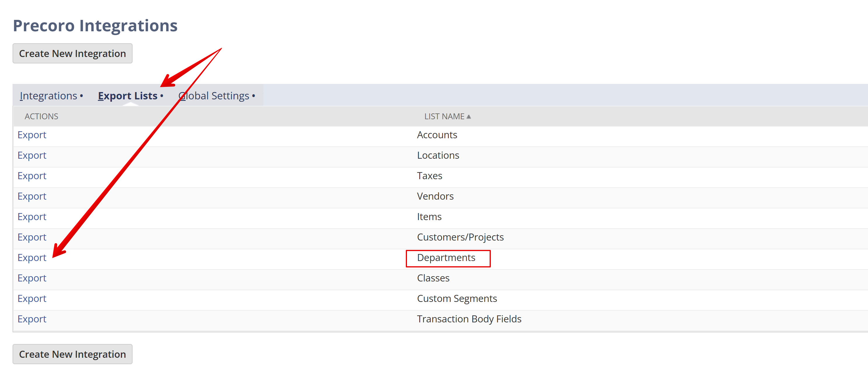Export the Accounts list
Viewport: 868px width, 382px height.
(x=32, y=135)
